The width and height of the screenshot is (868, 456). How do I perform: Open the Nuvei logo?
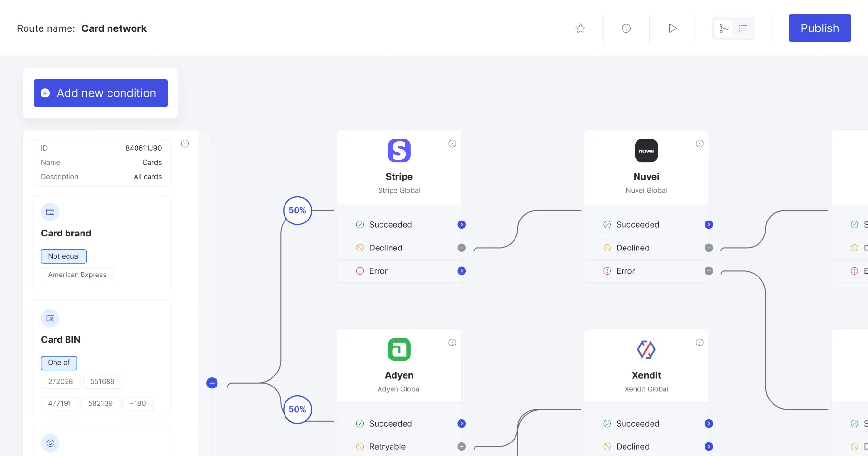(x=646, y=151)
